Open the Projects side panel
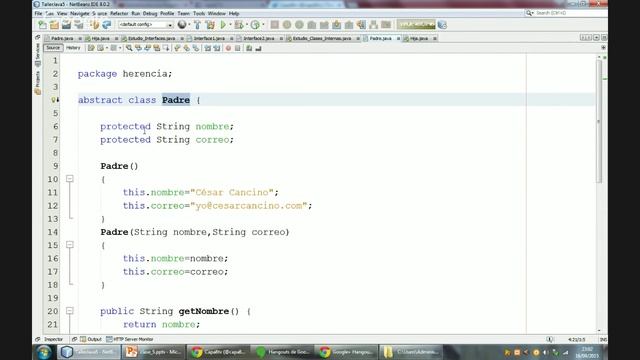The image size is (640, 360). point(38,82)
